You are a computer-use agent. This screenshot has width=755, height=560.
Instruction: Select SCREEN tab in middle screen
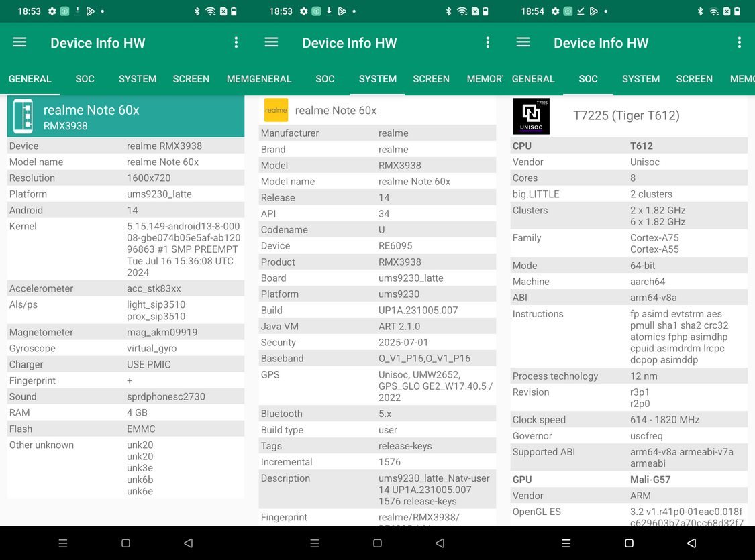click(431, 79)
